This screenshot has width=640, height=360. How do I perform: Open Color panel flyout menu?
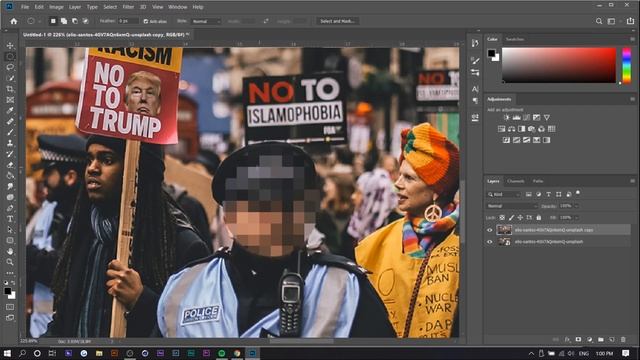tap(632, 39)
